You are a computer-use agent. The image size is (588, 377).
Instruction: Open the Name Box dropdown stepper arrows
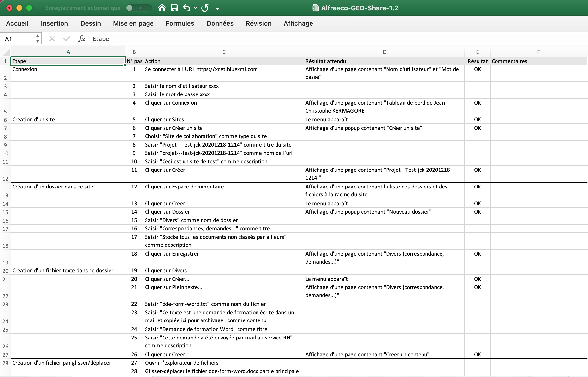point(37,39)
